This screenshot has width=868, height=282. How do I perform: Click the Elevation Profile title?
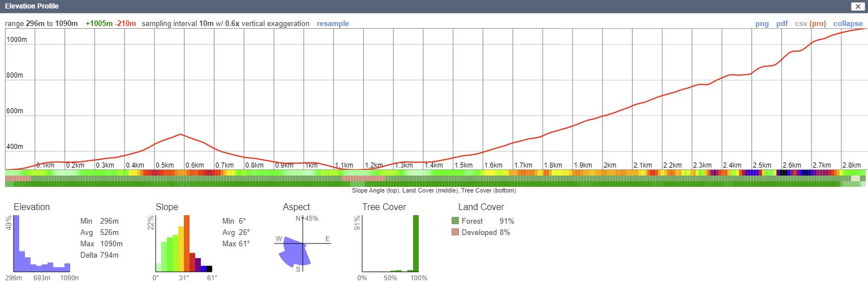click(x=32, y=6)
